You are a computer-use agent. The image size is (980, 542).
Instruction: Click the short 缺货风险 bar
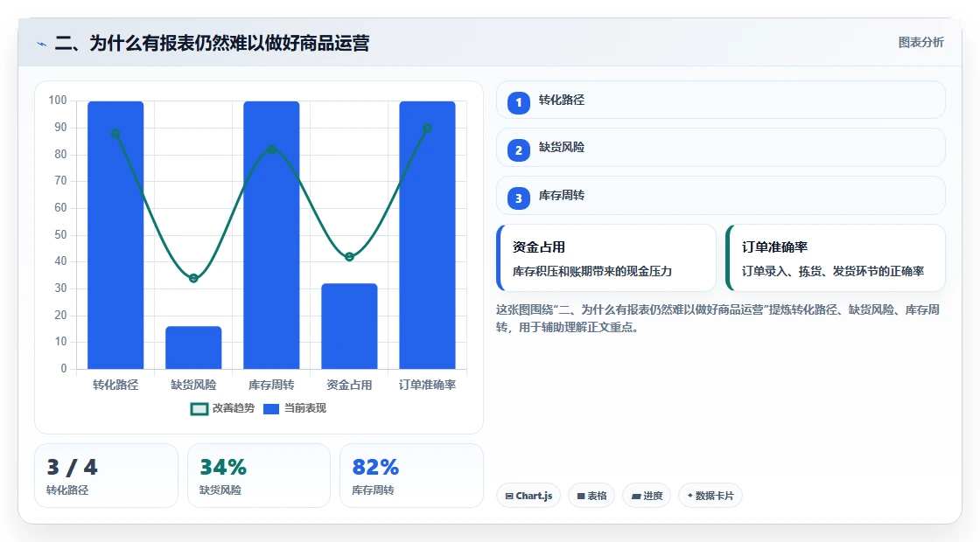coord(193,348)
